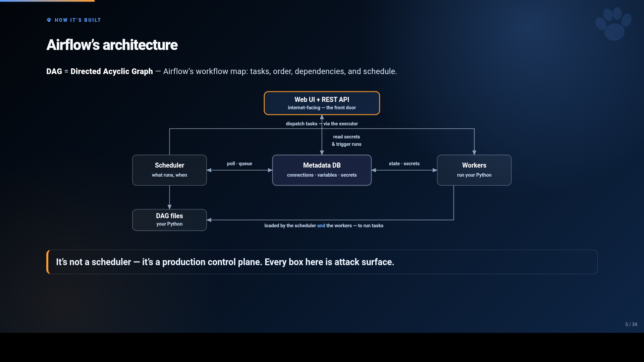Click the 'poll · queue' arrow label
This screenshot has height=362, width=644.
coord(239,164)
